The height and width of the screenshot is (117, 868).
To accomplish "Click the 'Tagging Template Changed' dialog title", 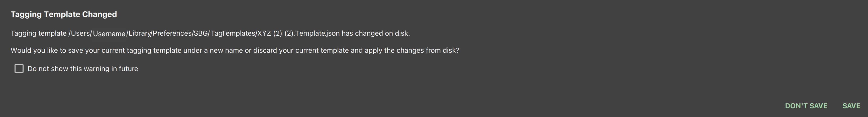I will (64, 14).
